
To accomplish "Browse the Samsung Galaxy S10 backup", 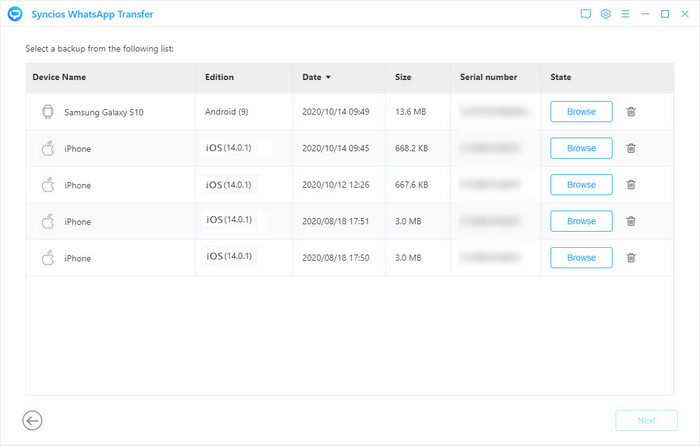I will [x=581, y=112].
